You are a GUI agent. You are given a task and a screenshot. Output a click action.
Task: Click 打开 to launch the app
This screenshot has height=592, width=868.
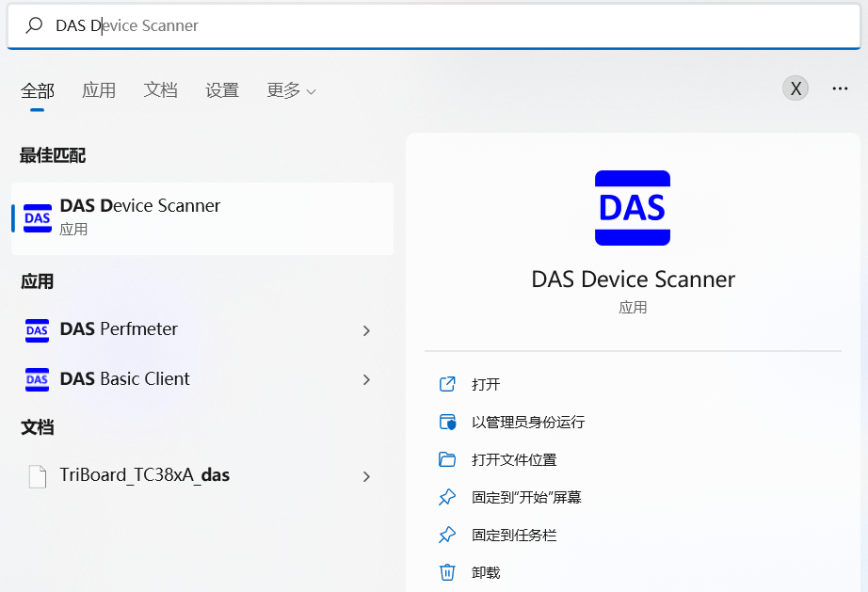click(486, 384)
